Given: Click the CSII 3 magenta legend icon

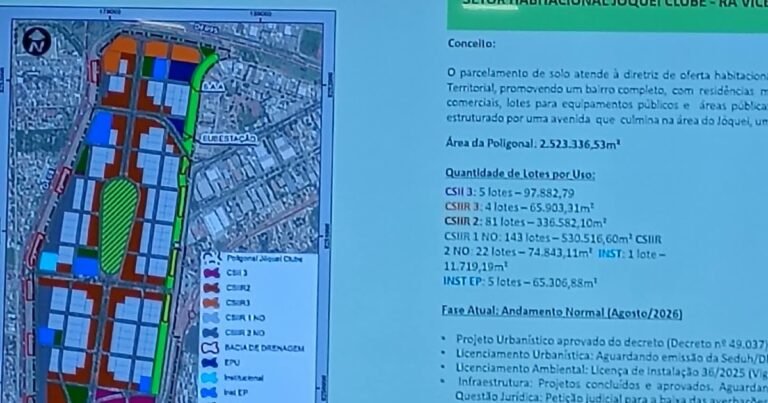Looking at the screenshot, I should pyautogui.click(x=212, y=273).
